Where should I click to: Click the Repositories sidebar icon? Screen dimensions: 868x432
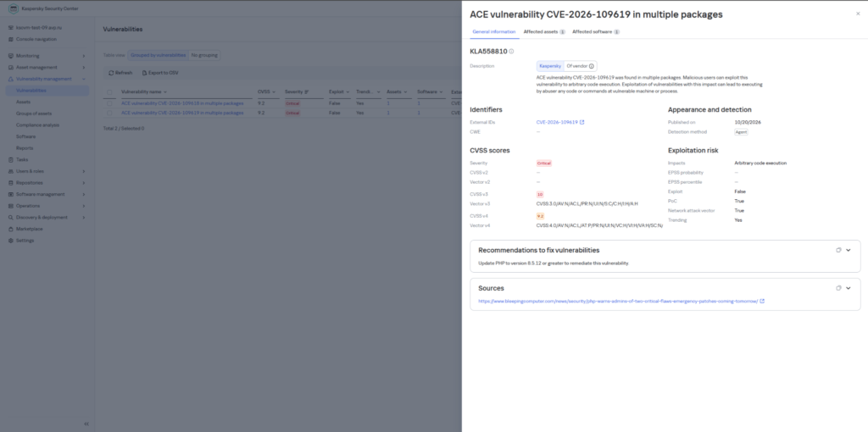click(x=11, y=183)
